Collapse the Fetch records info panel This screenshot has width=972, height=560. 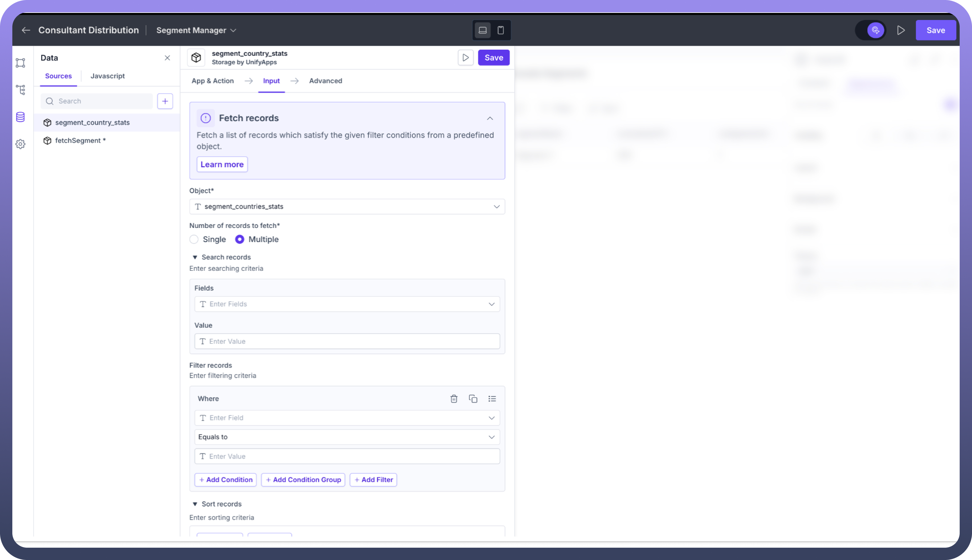click(489, 119)
